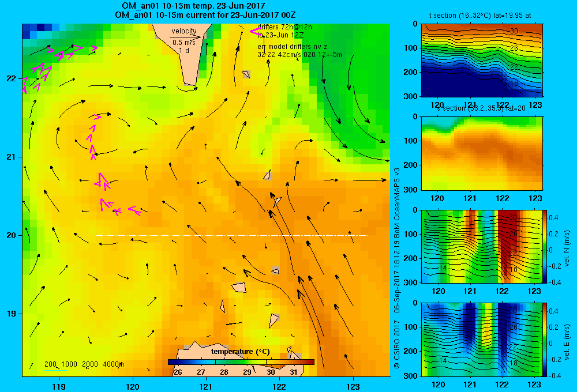The image size is (577, 392).
Task: Click latitude label 19 on the main map axis
Action: tap(11, 314)
